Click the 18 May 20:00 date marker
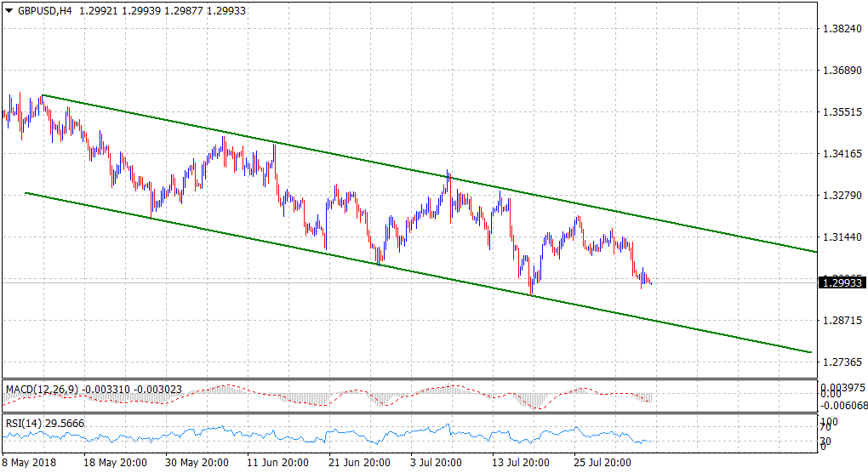 pos(116,463)
